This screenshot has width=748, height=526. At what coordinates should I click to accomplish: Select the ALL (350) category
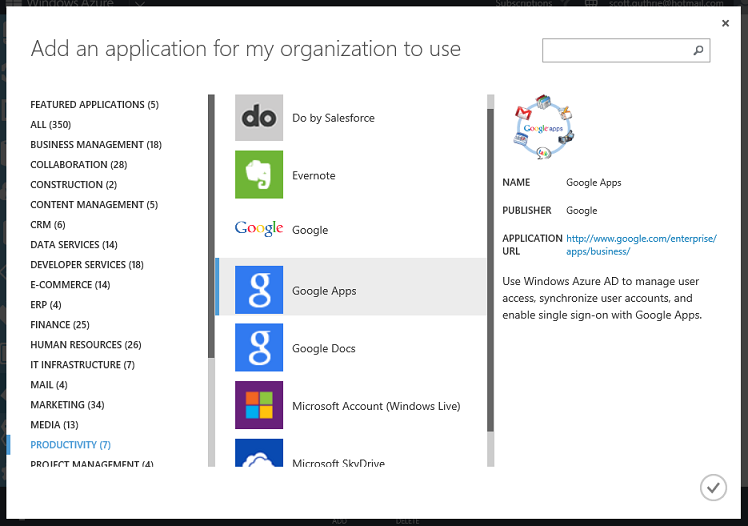coord(51,124)
